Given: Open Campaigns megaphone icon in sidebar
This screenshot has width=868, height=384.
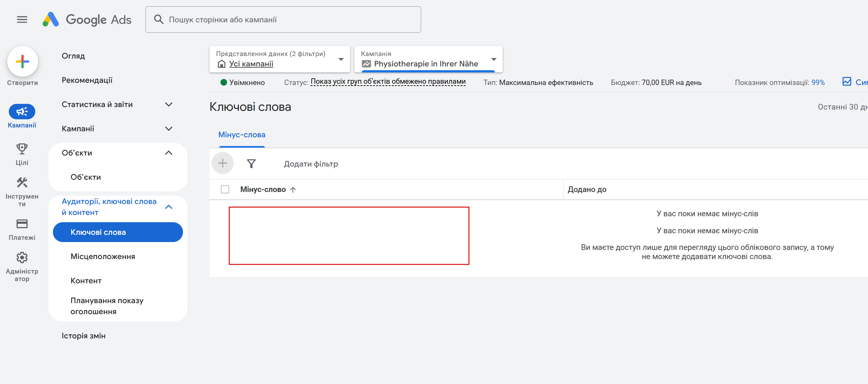Looking at the screenshot, I should pos(22,111).
